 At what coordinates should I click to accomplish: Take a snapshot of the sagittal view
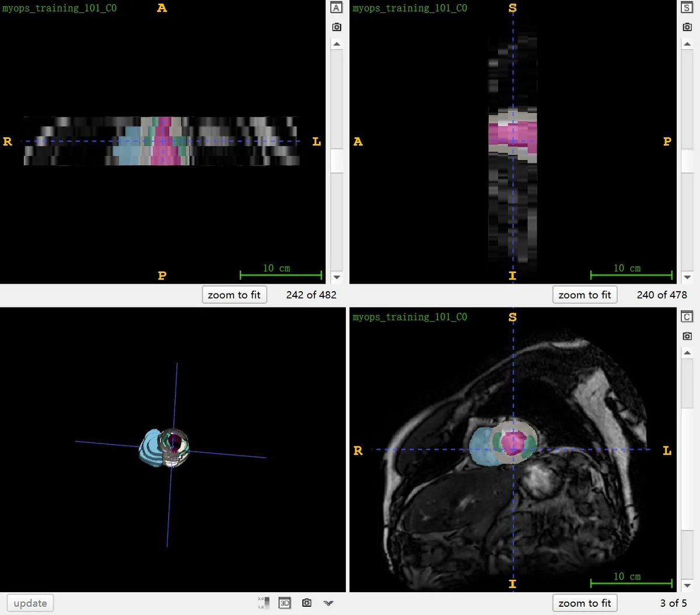[687, 27]
